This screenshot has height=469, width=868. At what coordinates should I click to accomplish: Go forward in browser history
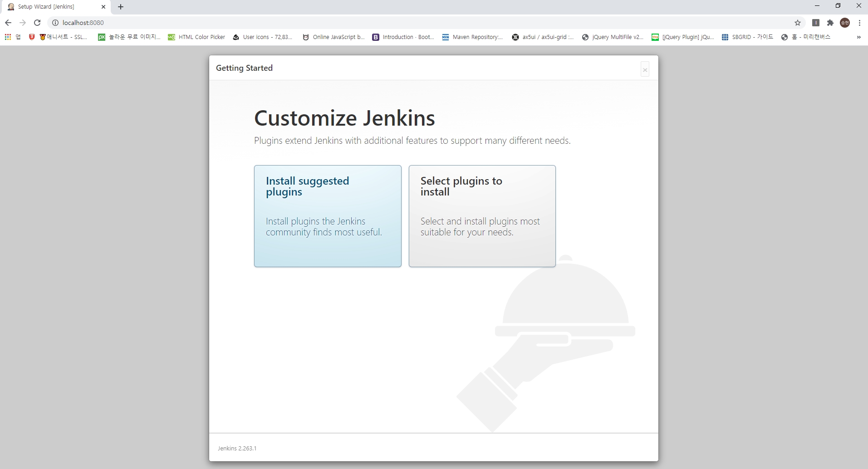[23, 23]
